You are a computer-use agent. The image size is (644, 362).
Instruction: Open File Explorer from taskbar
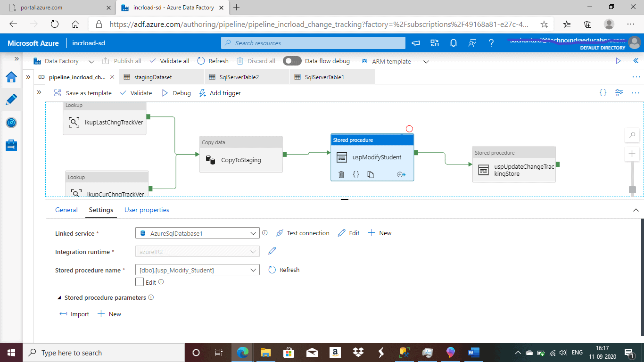[x=266, y=353]
